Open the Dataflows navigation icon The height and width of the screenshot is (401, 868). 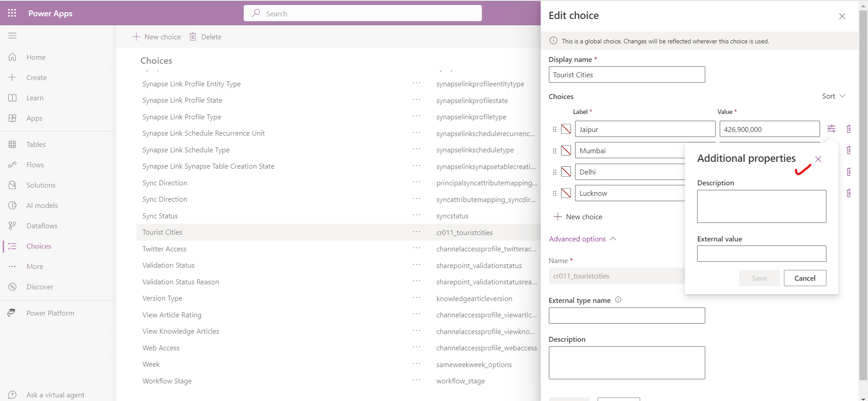(12, 226)
